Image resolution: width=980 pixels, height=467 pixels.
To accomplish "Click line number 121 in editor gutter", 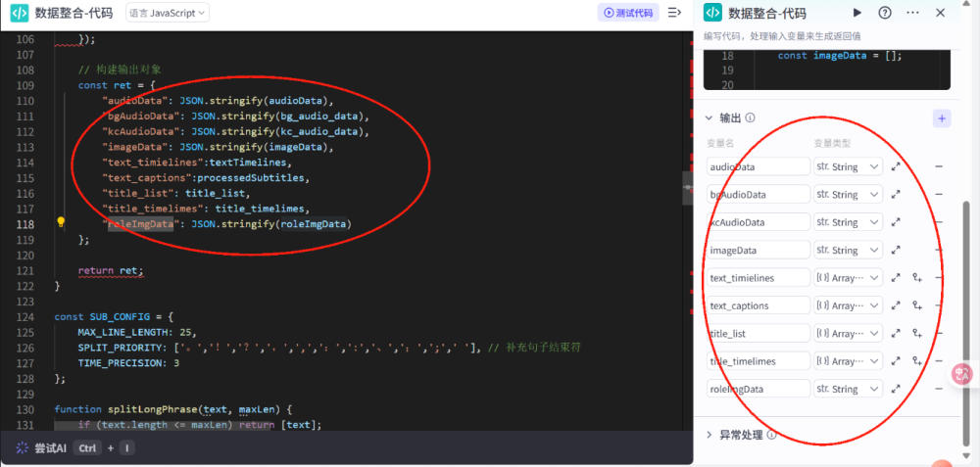I will 25,271.
